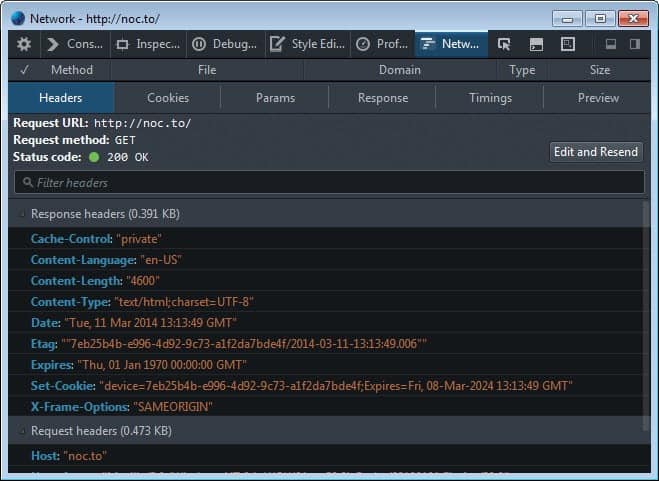This screenshot has width=659, height=481.
Task: Focus the Filter headers search field
Action: pyautogui.click(x=330, y=183)
